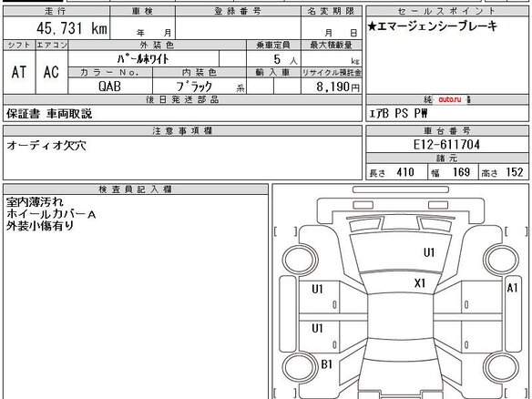Viewport: 532px width, 399px height.
Task: Click the 名変期限 column header
Action: (x=332, y=11)
